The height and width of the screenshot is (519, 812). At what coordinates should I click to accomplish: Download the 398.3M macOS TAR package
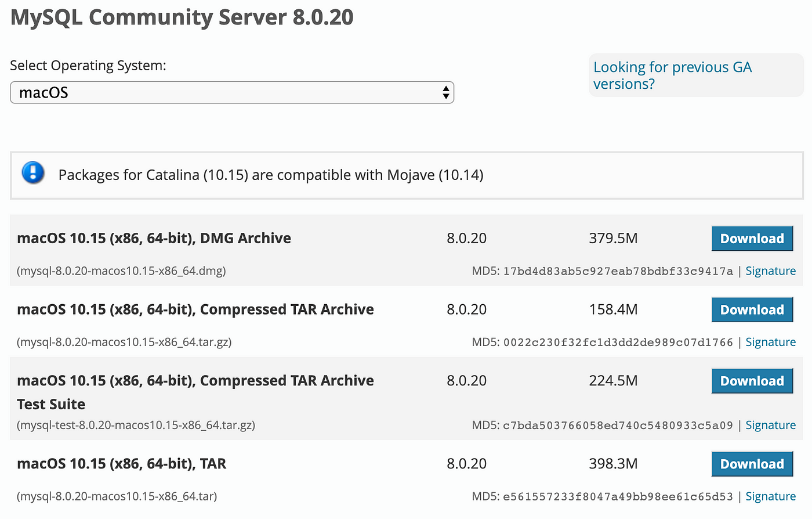[752, 464]
